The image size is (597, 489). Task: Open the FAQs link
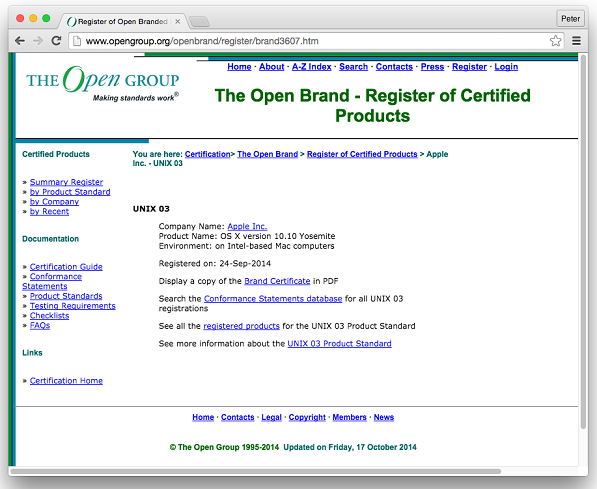click(40, 326)
